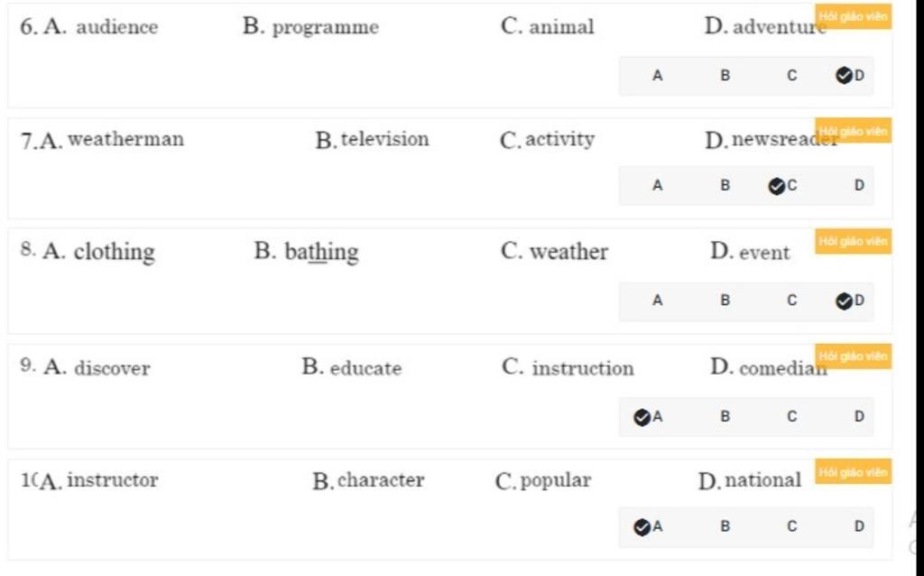Click the checkmark icon on question 6 answer D
924x576 pixels.
(x=844, y=76)
